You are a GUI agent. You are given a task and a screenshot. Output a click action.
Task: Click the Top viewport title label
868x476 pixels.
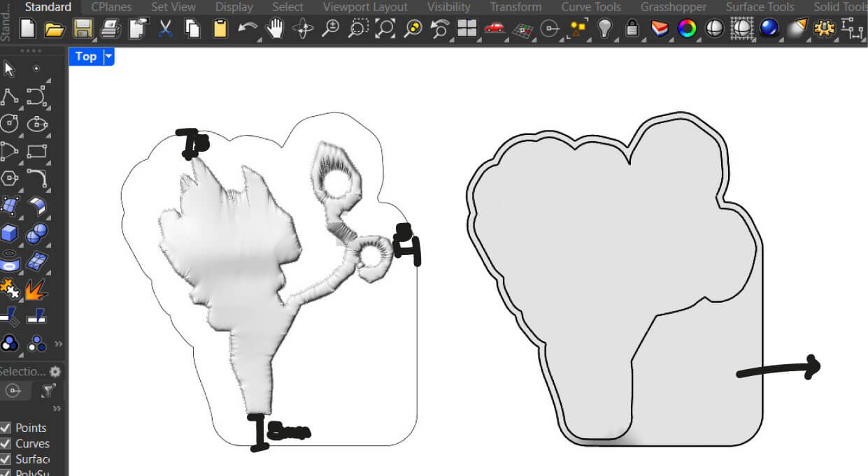[x=85, y=57]
